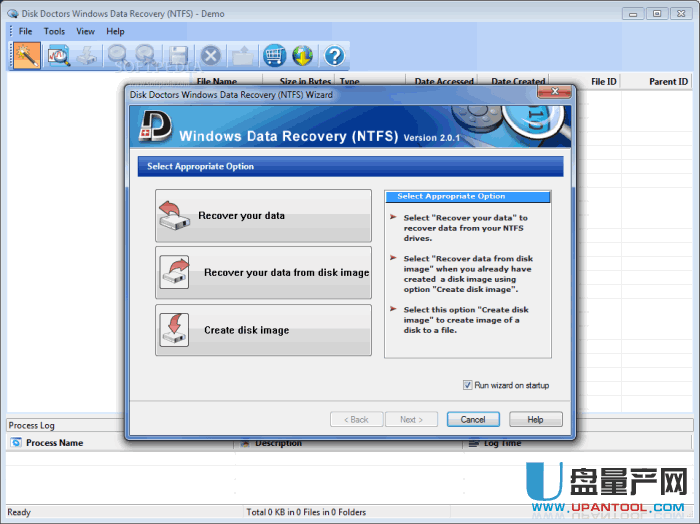
Task: Choose Recover your data from disk image
Action: [x=263, y=273]
